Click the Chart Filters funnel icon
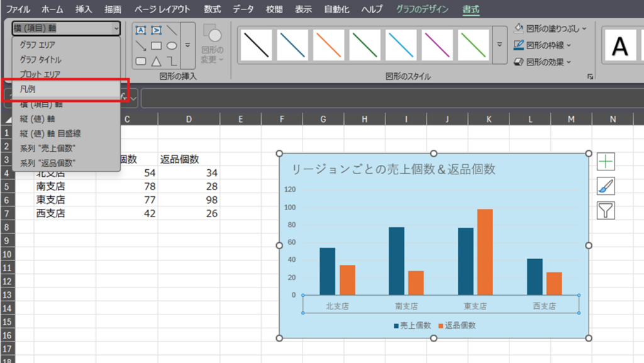The height and width of the screenshot is (363, 644). [606, 211]
